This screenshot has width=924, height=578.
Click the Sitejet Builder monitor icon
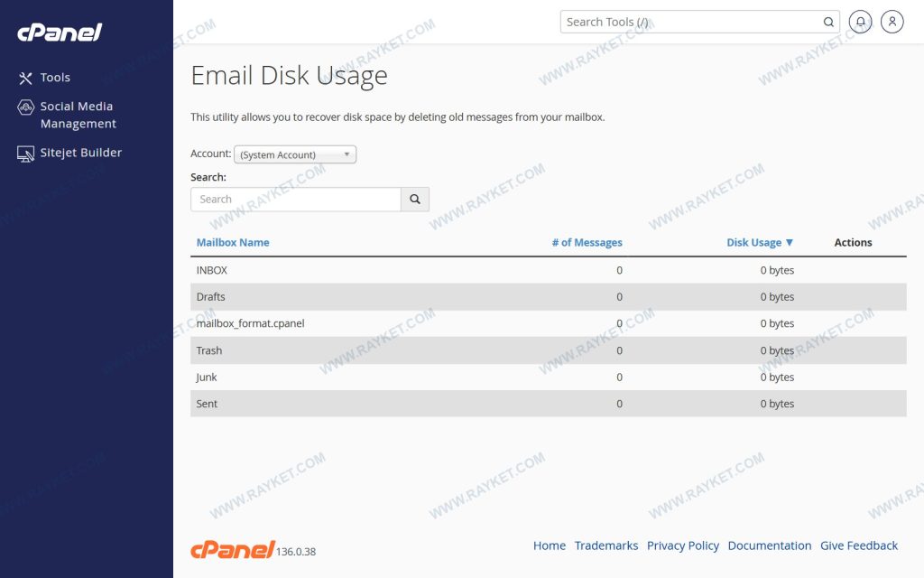point(25,154)
